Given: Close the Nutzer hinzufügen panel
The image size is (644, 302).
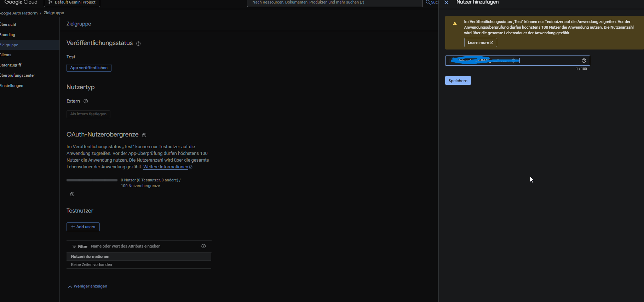Looking at the screenshot, I should (447, 2).
